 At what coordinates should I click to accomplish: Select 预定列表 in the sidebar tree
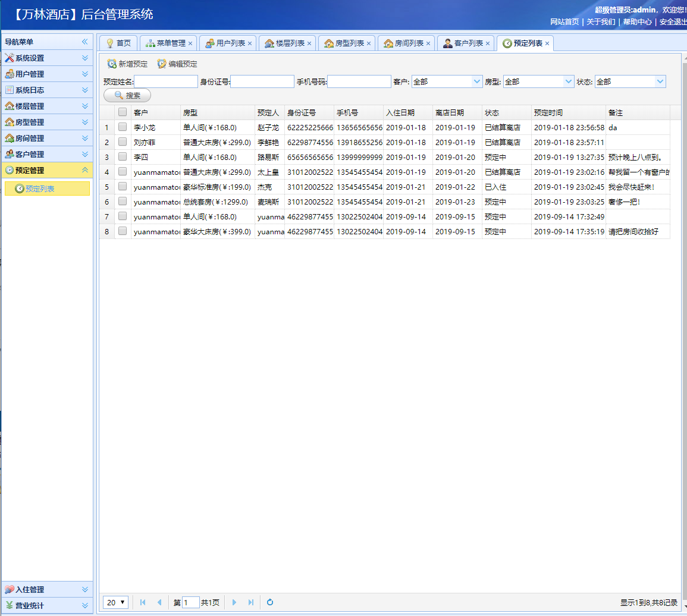click(40, 188)
